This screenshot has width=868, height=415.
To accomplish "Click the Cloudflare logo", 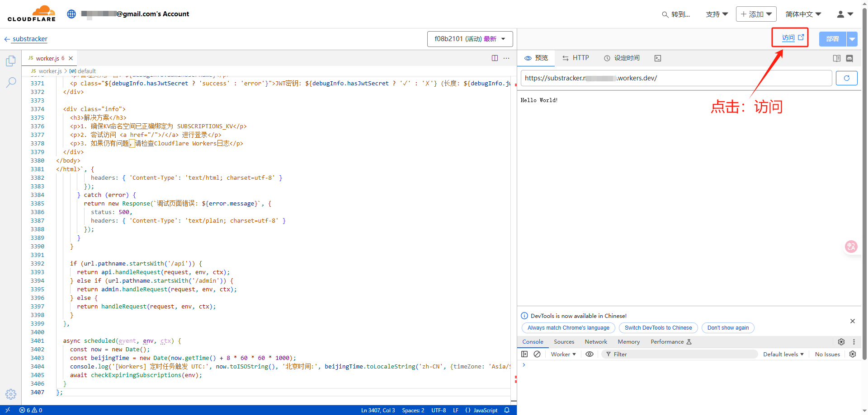I will pos(32,14).
